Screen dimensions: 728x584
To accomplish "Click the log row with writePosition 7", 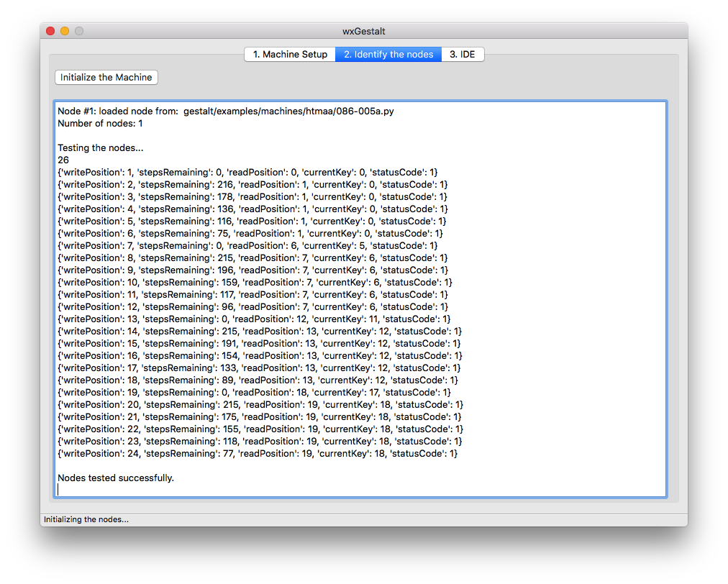I will pyautogui.click(x=247, y=245).
